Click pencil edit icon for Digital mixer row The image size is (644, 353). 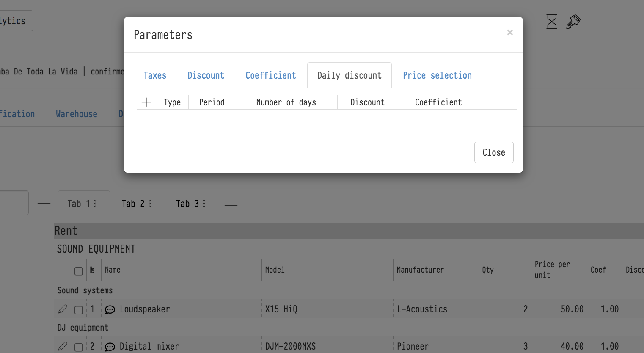tap(63, 347)
